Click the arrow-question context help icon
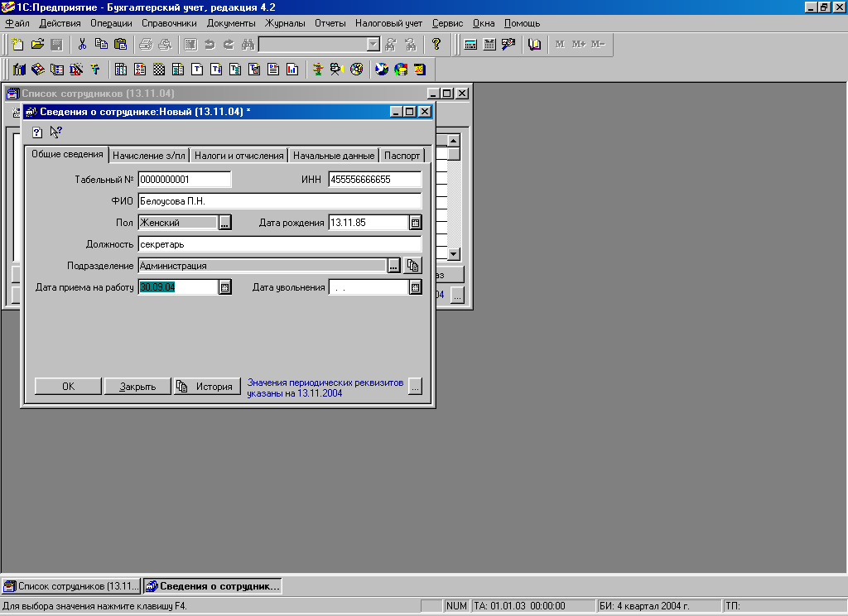 tap(55, 132)
